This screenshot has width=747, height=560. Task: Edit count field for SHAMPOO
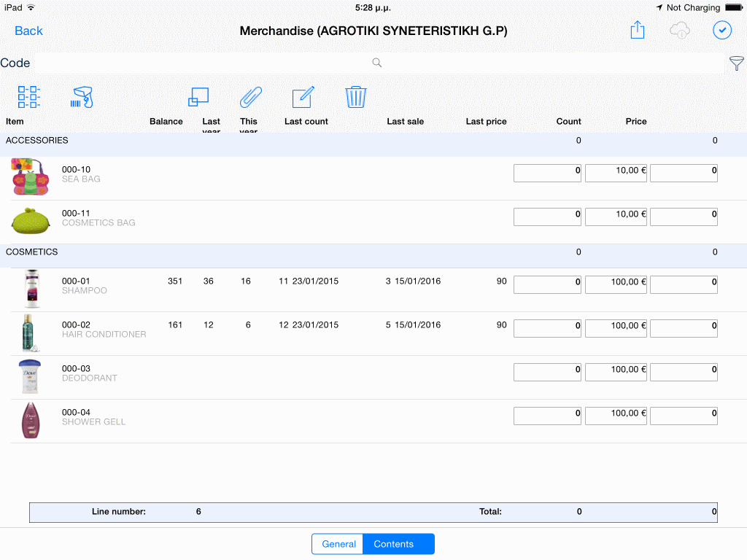[547, 284]
